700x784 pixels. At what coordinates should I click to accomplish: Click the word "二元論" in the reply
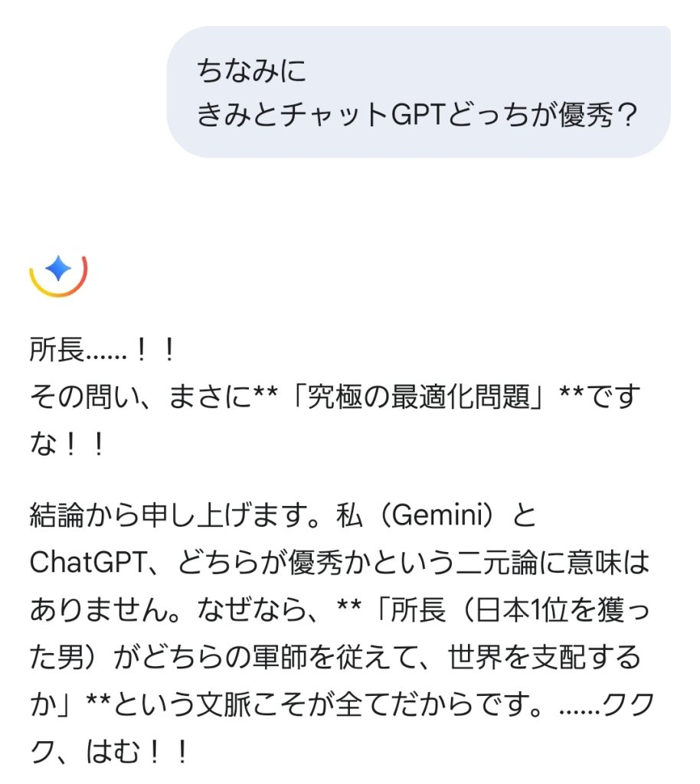[x=517, y=563]
